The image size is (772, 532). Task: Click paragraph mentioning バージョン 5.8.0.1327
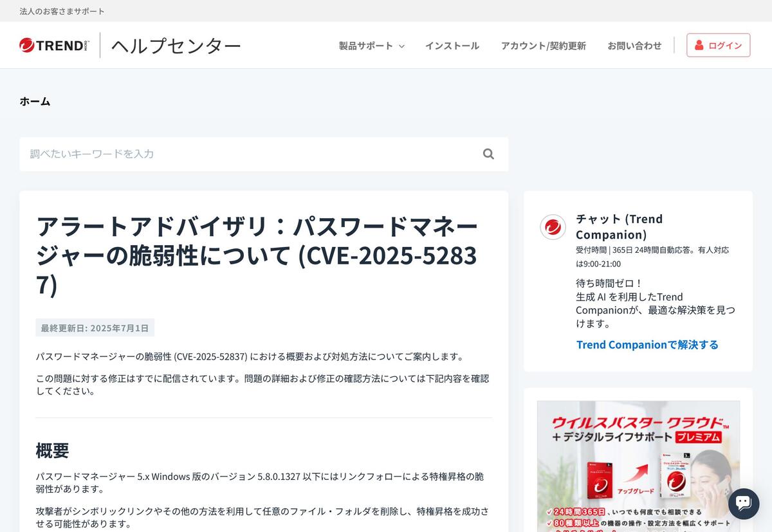(260, 482)
